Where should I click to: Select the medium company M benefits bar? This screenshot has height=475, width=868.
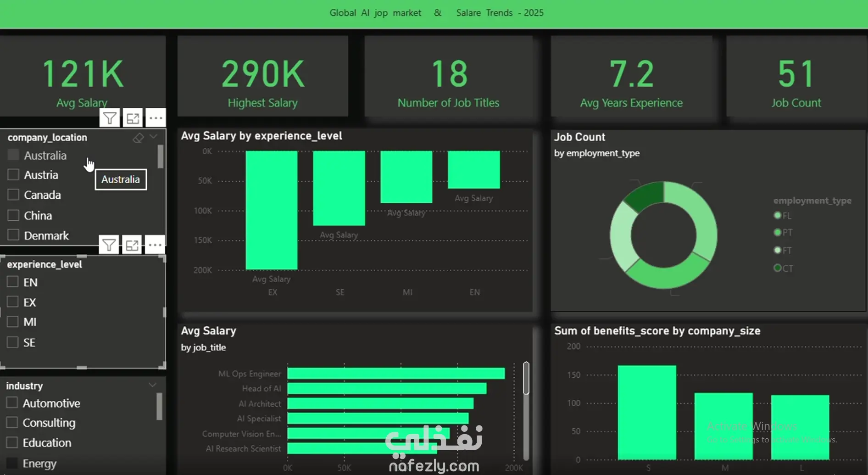point(723,426)
